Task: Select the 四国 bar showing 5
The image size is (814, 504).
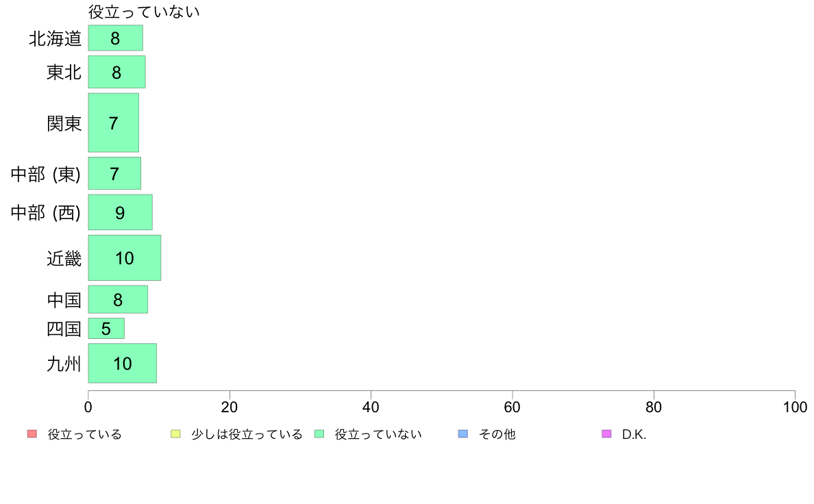Action: click(106, 329)
